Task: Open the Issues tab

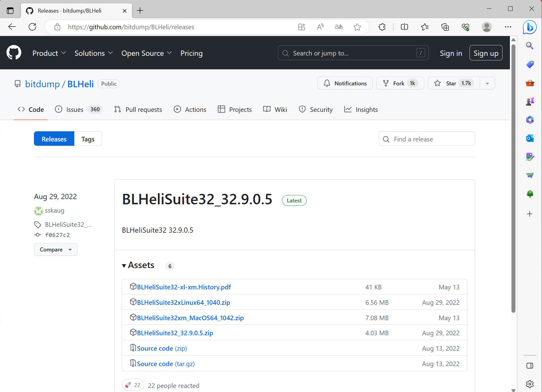Action: [78, 109]
